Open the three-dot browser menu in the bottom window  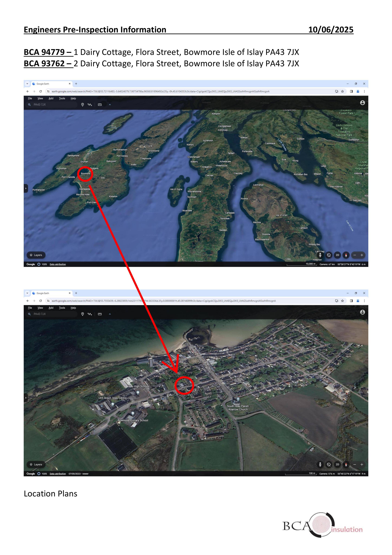pyautogui.click(x=364, y=301)
